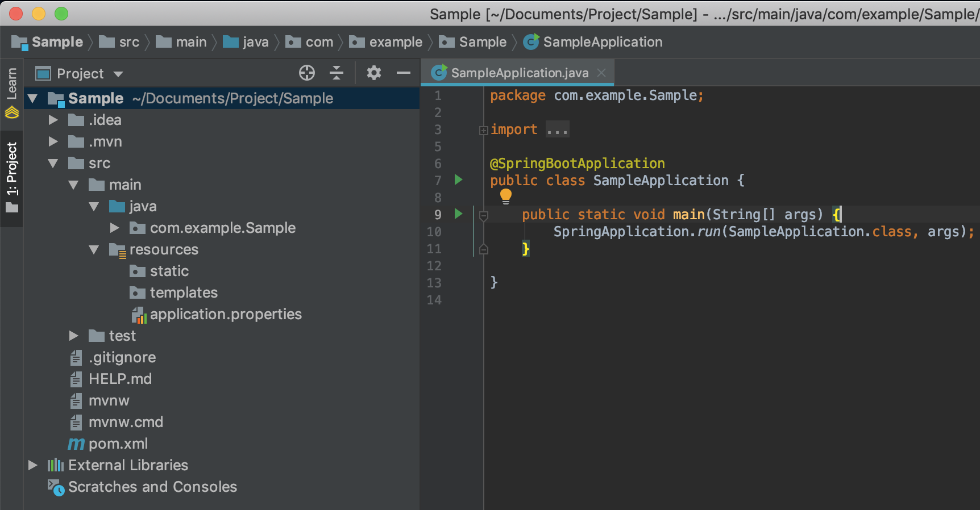This screenshot has height=510, width=980.
Task: Collapse the resources folder
Action: pyautogui.click(x=94, y=250)
